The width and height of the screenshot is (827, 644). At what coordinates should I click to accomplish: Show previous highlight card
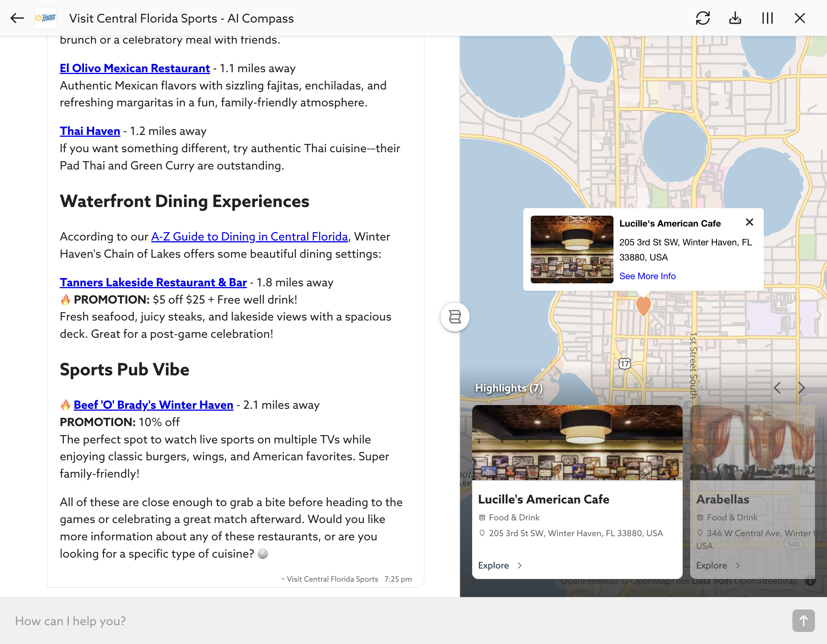[x=777, y=388]
